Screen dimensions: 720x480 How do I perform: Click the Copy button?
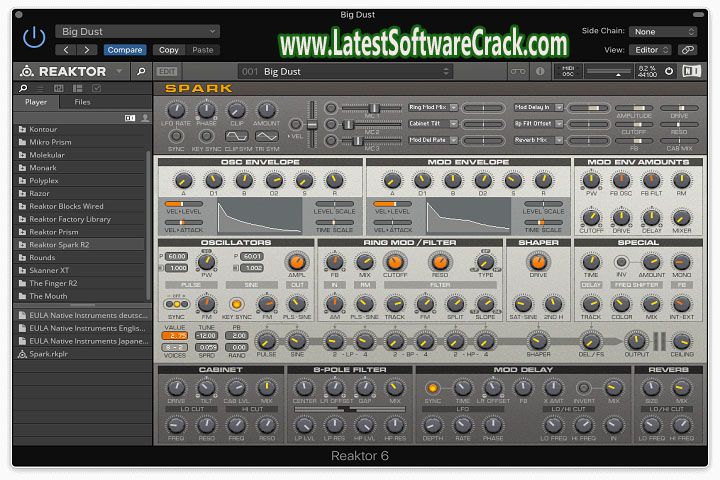tap(169, 50)
